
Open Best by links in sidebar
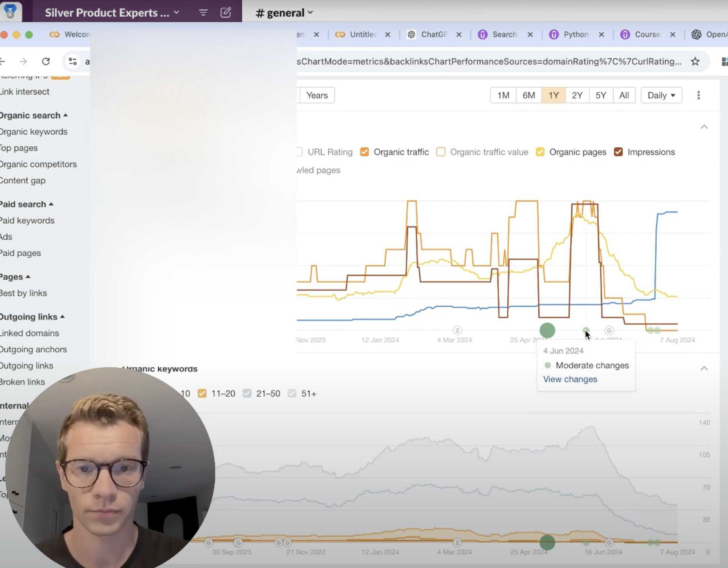(24, 293)
